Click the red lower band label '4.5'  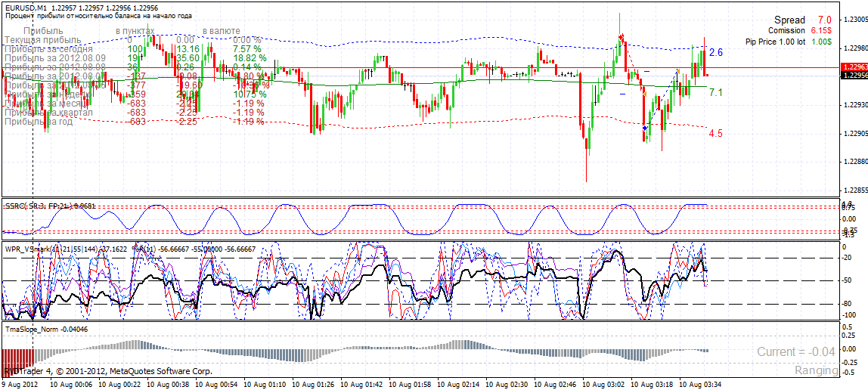click(716, 133)
